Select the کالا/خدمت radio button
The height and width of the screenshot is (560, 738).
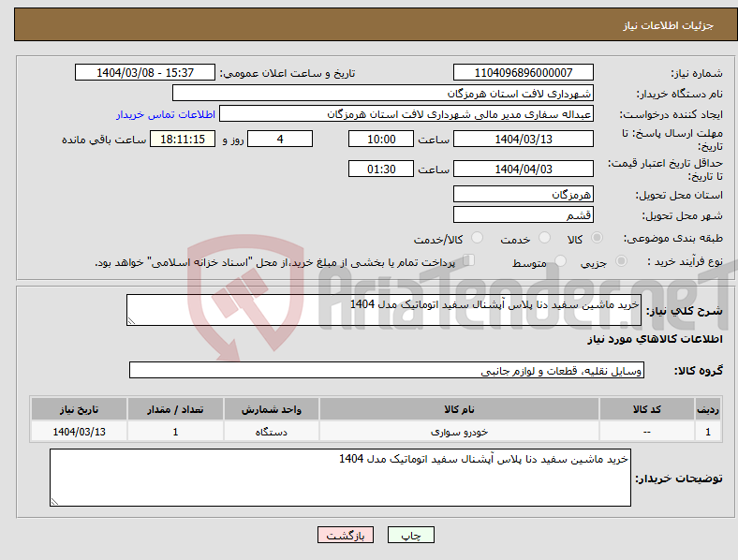[x=477, y=238]
